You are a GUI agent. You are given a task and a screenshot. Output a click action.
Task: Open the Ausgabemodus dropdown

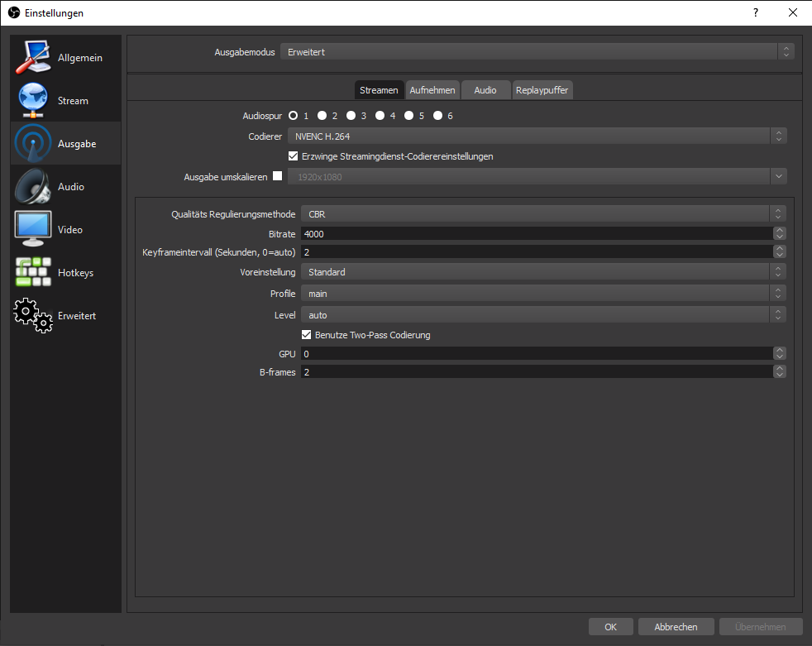coord(537,52)
